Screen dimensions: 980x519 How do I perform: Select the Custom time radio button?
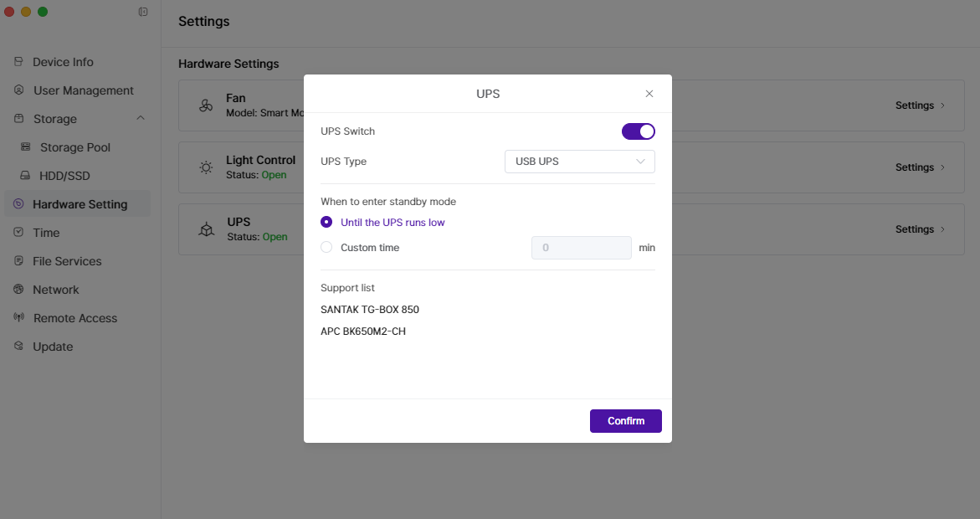(326, 247)
